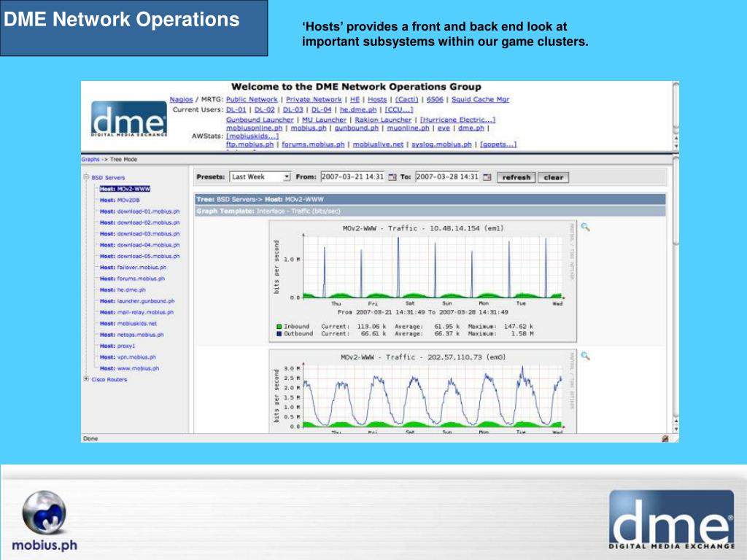Select Host download-03.mobius.ph
This screenshot has width=747, height=560.
point(139,234)
